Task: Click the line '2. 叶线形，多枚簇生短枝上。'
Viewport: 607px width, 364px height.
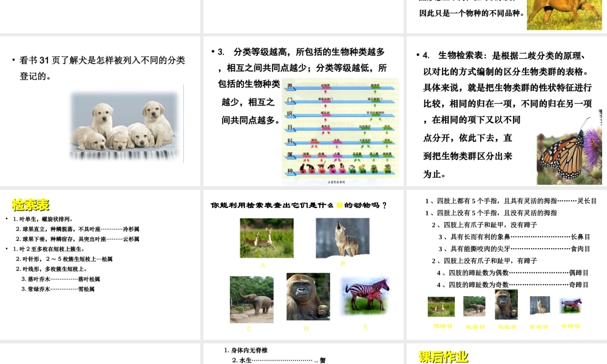Action: (x=51, y=269)
